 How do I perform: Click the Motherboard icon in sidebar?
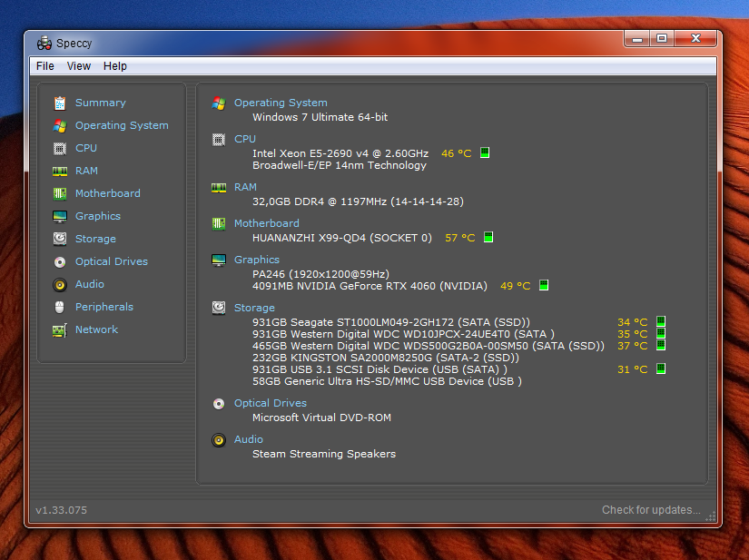click(x=60, y=193)
